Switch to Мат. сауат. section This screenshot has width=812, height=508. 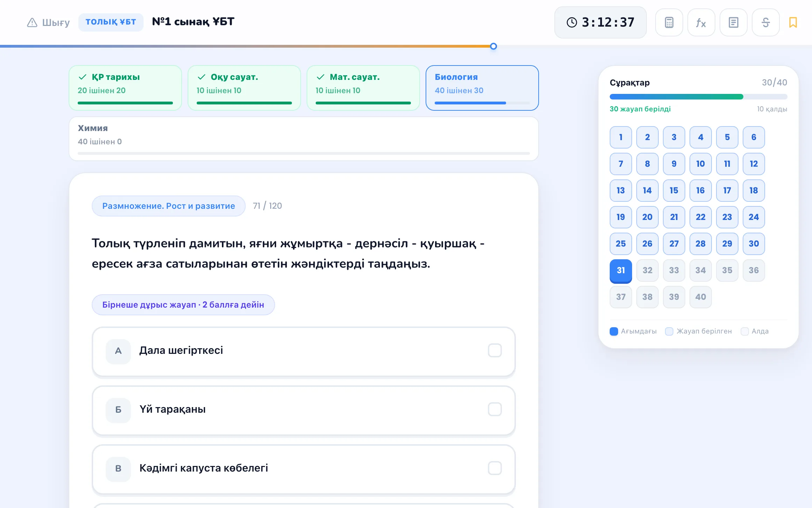point(363,88)
